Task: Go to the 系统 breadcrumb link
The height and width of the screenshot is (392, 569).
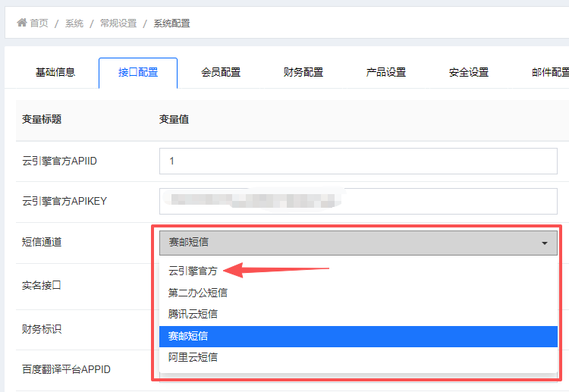Action: click(x=74, y=24)
